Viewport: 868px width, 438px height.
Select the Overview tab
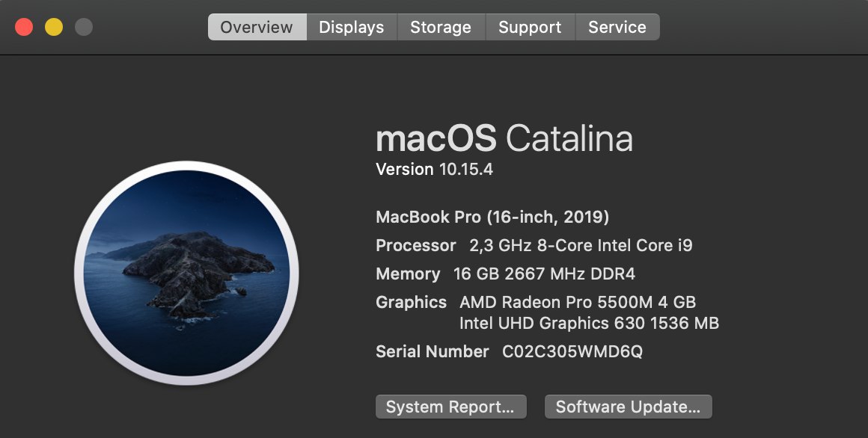point(257,27)
